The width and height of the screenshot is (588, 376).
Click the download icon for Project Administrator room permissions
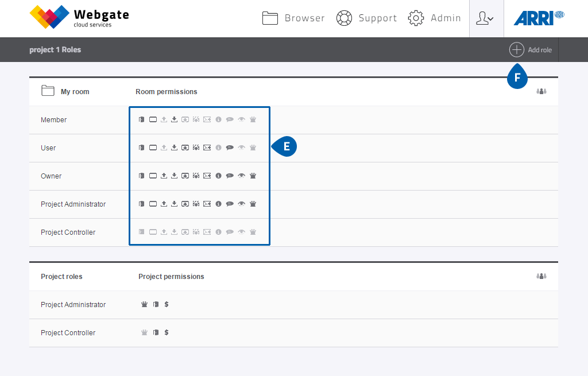(175, 204)
